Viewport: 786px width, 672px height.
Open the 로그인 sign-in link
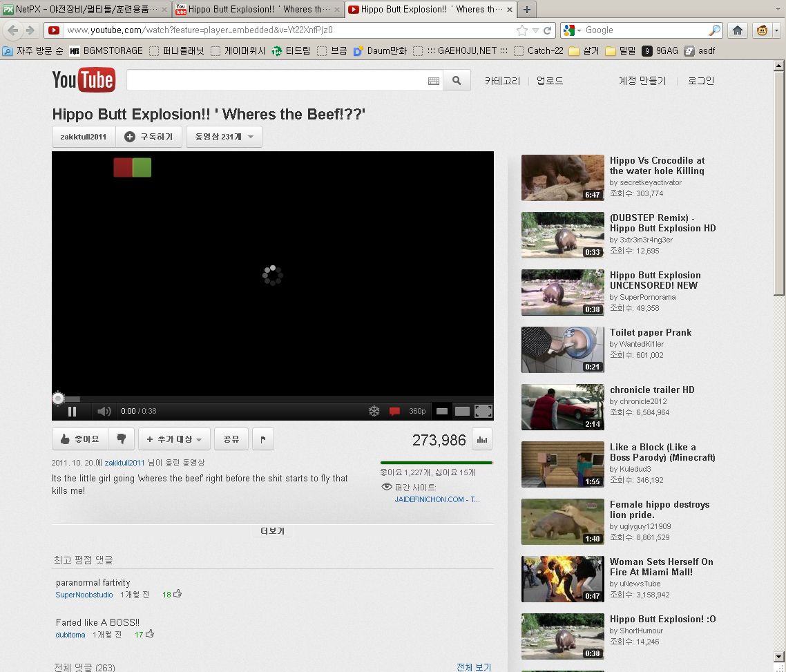701,81
